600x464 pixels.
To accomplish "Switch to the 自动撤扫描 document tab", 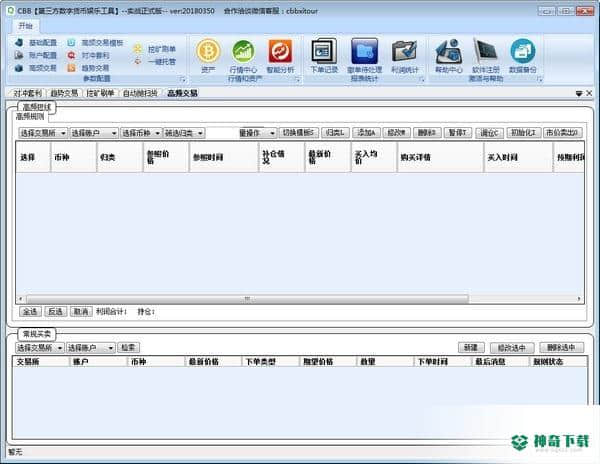I will (140, 93).
